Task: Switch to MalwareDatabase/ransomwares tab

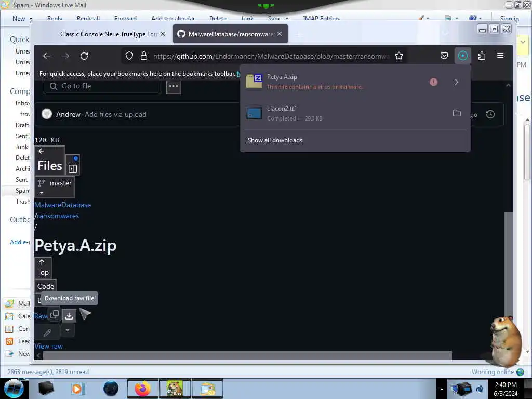Action: (231, 34)
